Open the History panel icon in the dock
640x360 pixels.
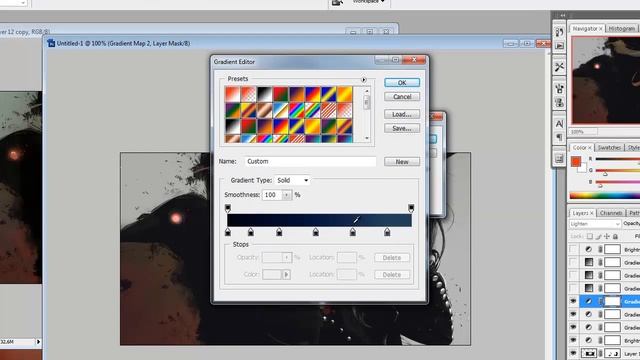[x=559, y=32]
